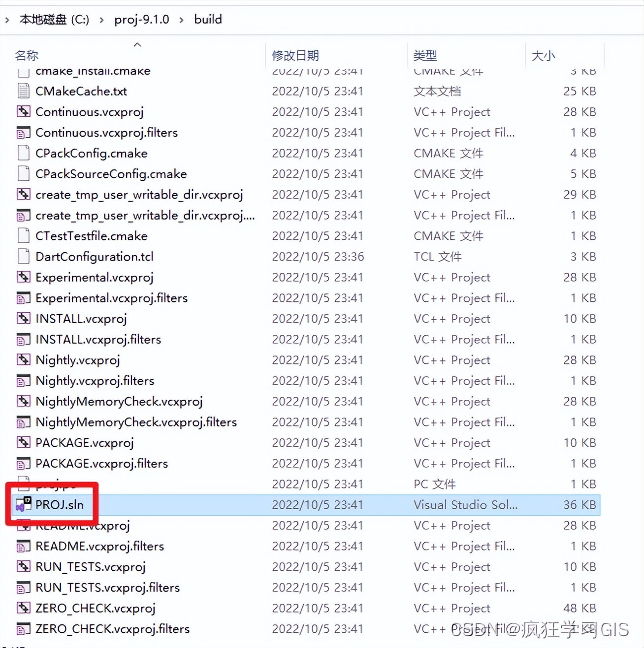Image resolution: width=644 pixels, height=648 pixels.
Task: Click the RUN_TESTS.vcxproj.filters file icon
Action: 23,587
